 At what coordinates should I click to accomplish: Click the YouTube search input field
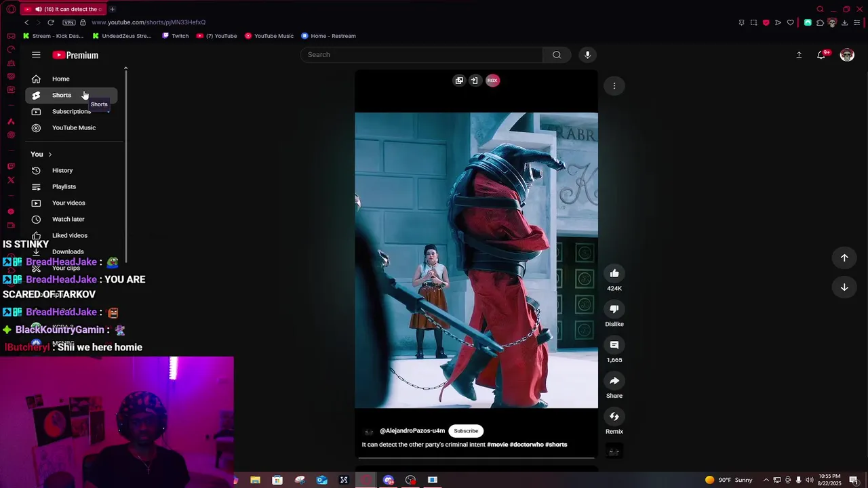click(x=421, y=55)
